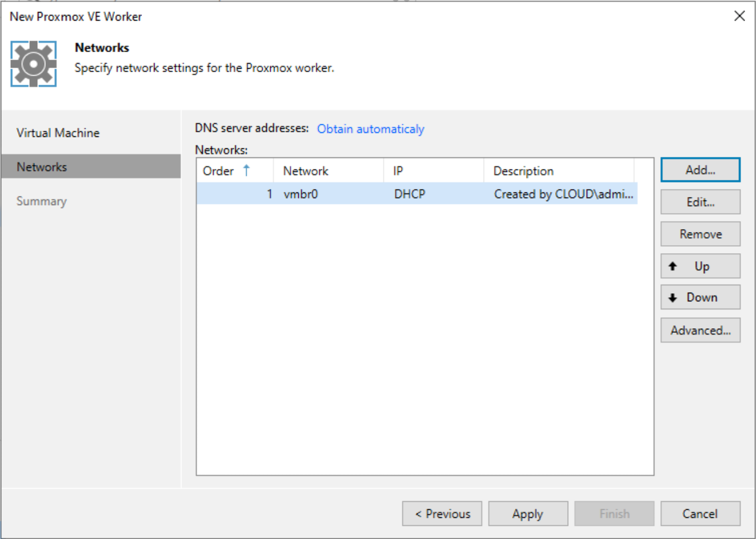Screen dimensions: 756x539
Task: Open the Add network dialog
Action: click(700, 170)
